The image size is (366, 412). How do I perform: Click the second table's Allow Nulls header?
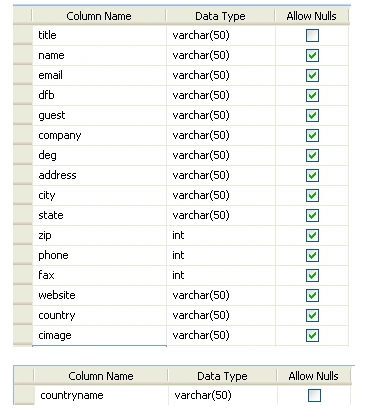[x=314, y=376]
